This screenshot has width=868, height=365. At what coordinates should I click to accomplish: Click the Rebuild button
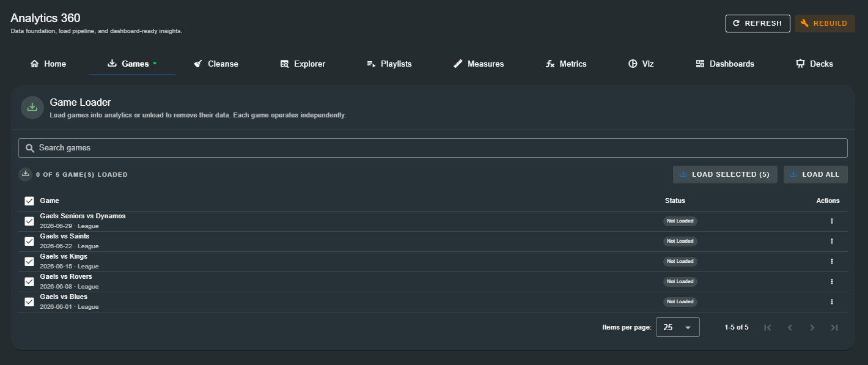(825, 23)
